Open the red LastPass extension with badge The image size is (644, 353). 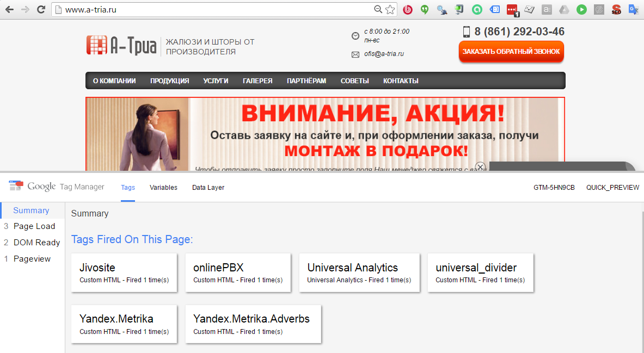[513, 10]
